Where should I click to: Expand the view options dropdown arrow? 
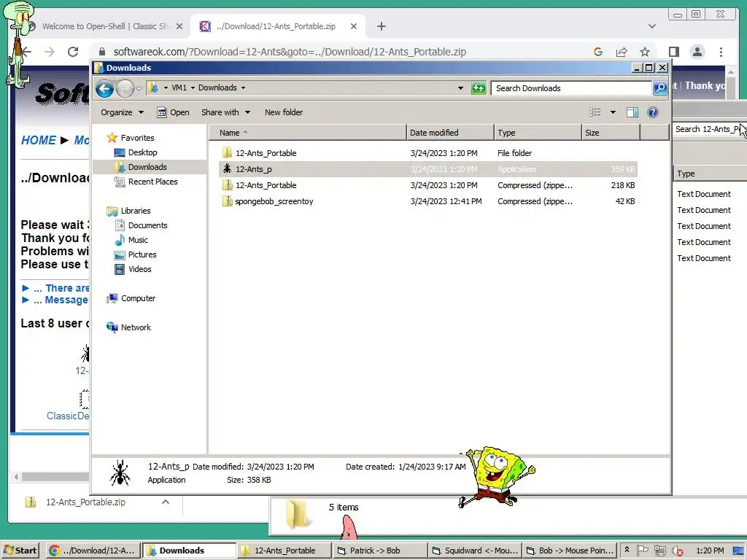click(613, 112)
